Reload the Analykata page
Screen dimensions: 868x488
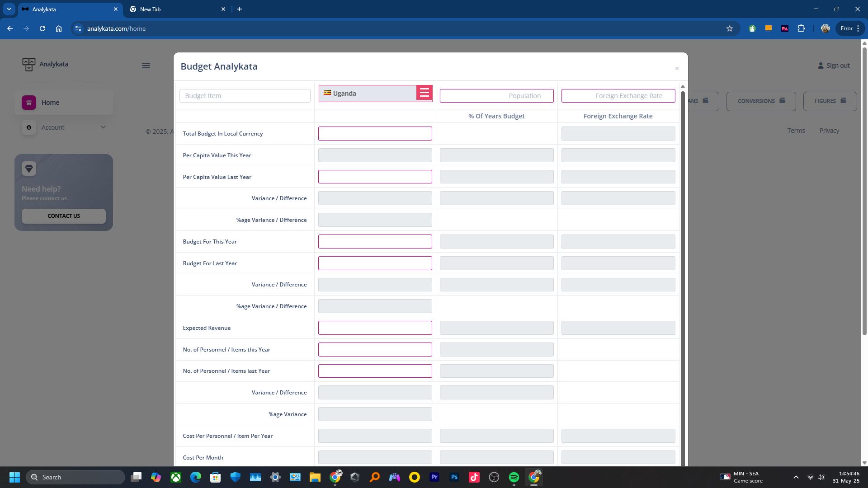coord(42,28)
